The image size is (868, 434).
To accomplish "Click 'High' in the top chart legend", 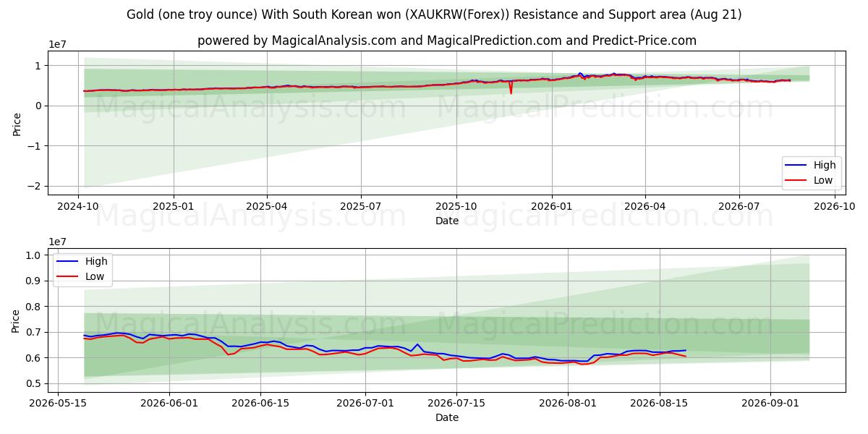I will coord(824,165).
